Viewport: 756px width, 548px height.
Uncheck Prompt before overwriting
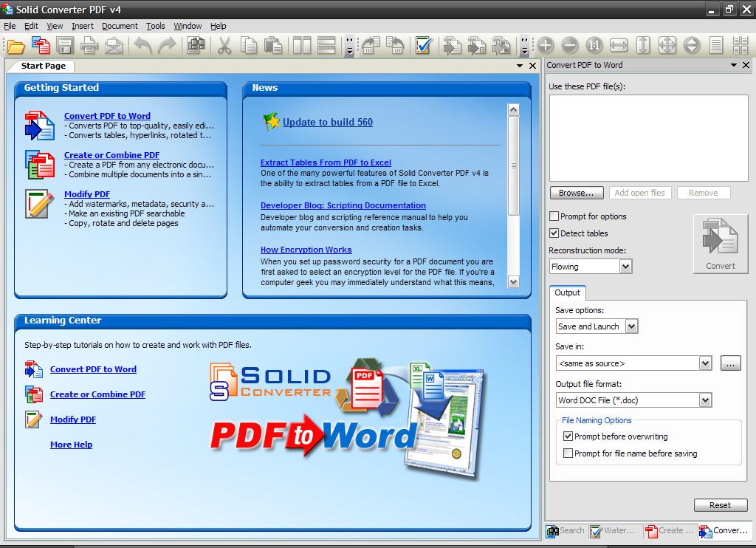[x=568, y=436]
